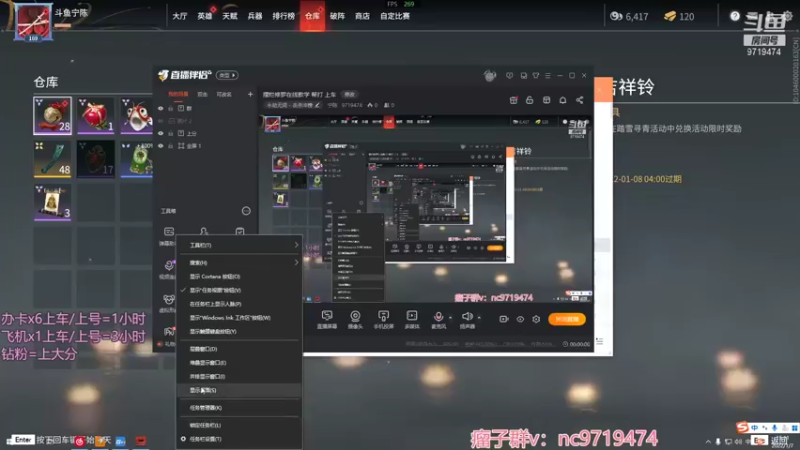The height and width of the screenshot is (450, 800).
Task: Open the share icon in streaming app
Action: tap(580, 100)
